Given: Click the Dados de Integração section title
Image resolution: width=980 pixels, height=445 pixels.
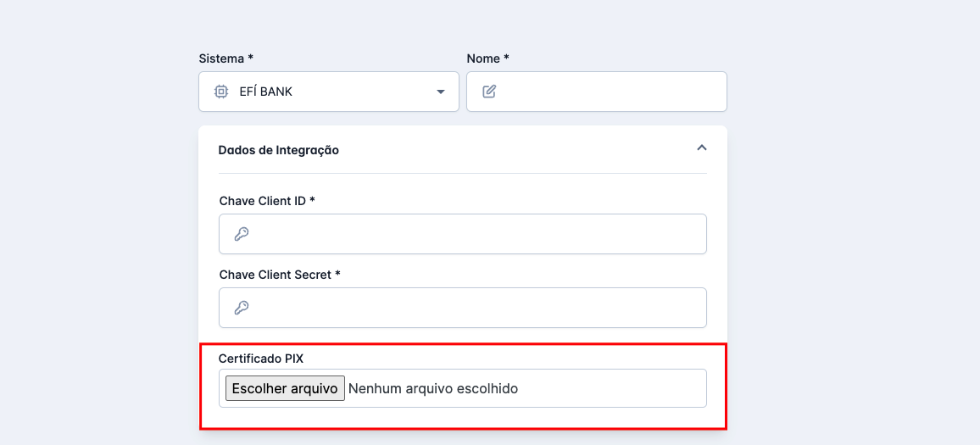Looking at the screenshot, I should pyautogui.click(x=278, y=150).
